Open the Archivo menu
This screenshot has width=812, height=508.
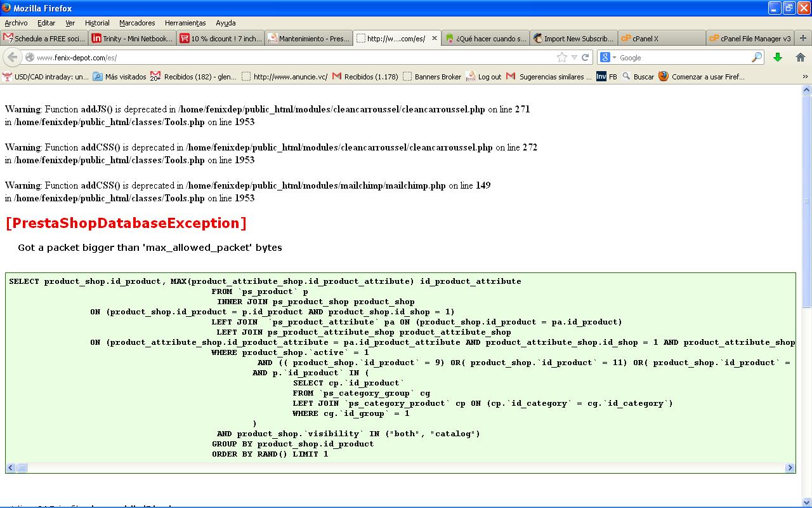(x=16, y=23)
